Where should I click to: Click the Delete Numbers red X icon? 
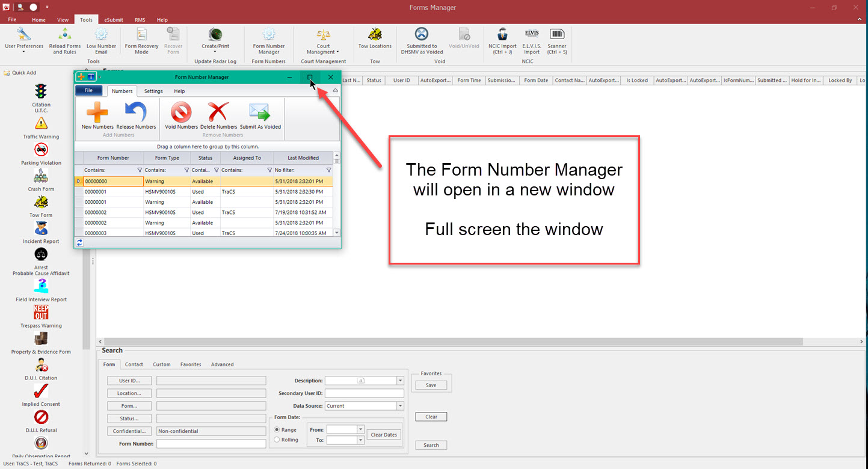[218, 112]
